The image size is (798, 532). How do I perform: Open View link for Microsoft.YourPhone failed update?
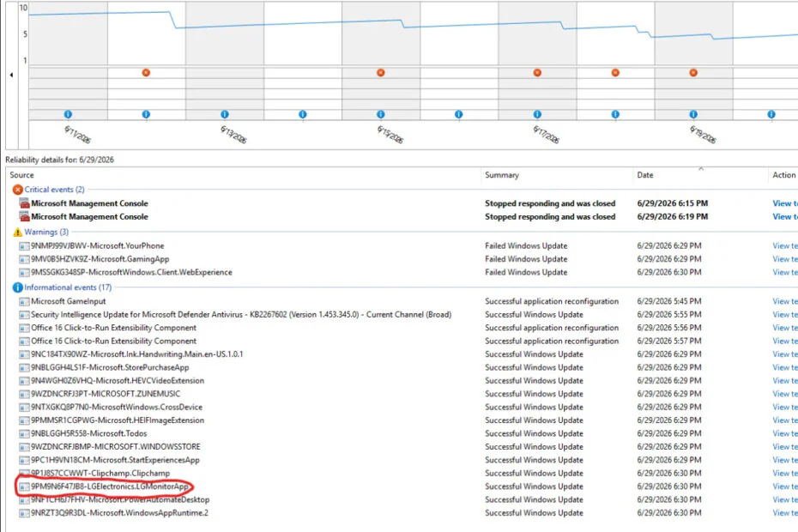785,246
